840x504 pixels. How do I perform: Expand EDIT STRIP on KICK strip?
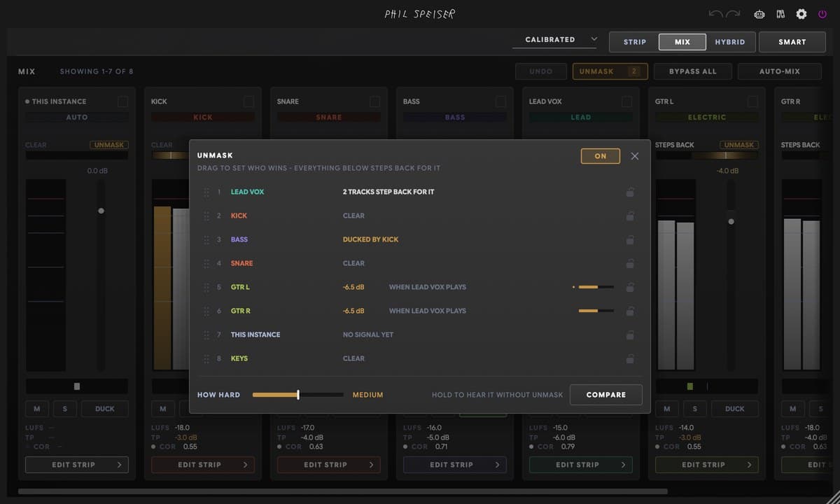coord(203,465)
